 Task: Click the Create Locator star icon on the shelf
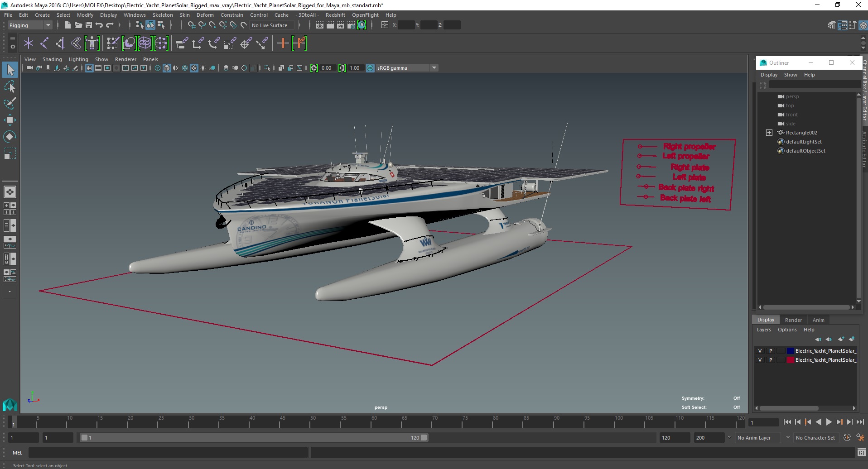[29, 43]
